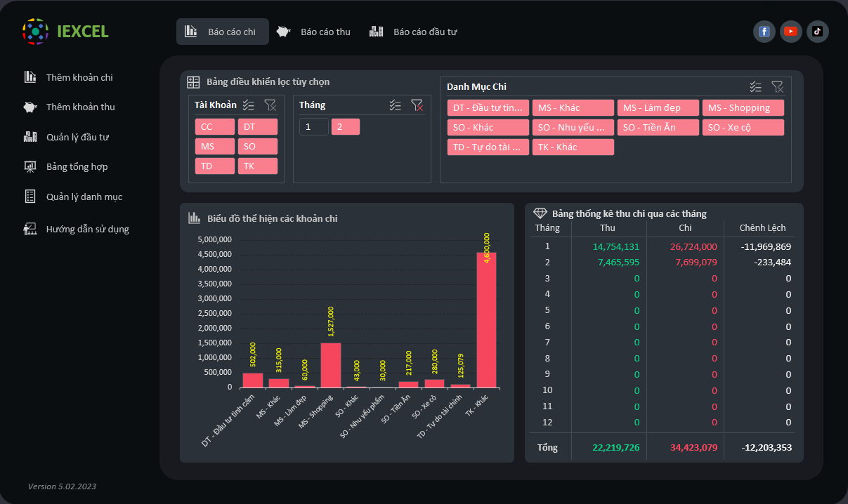Toggle the DT - Đầu tư category slicer item
848x504 pixels.
pyautogui.click(x=488, y=108)
